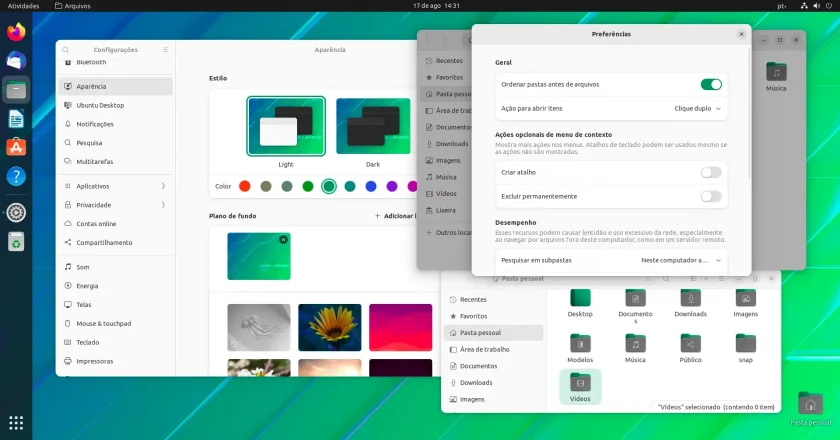Disable Ordenar pastas antes de arquivos

coord(711,84)
